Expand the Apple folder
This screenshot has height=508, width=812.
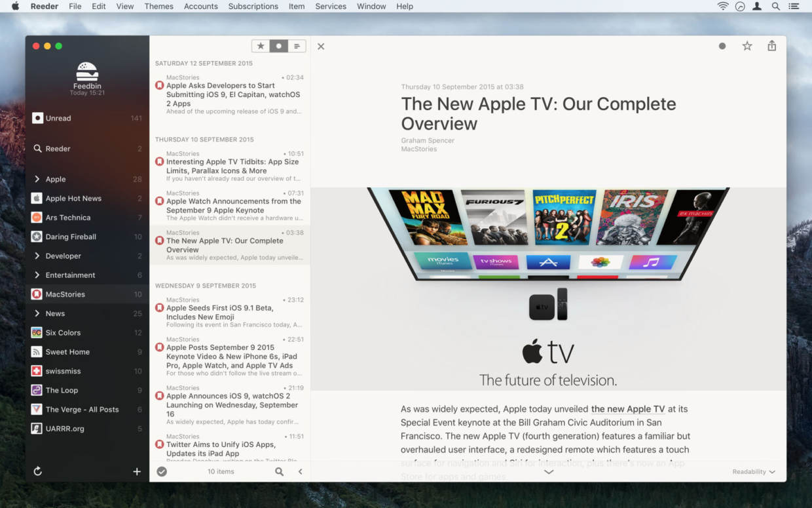click(x=37, y=179)
